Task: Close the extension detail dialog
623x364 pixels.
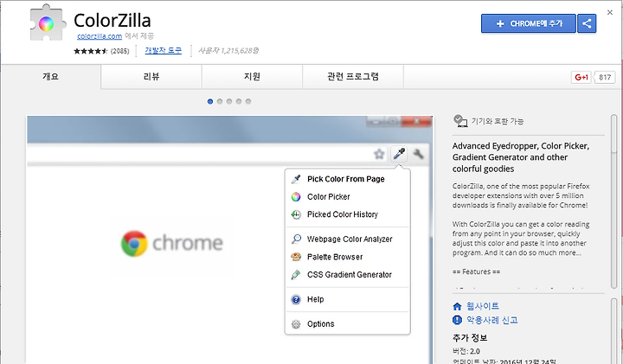Action: tap(610, 12)
